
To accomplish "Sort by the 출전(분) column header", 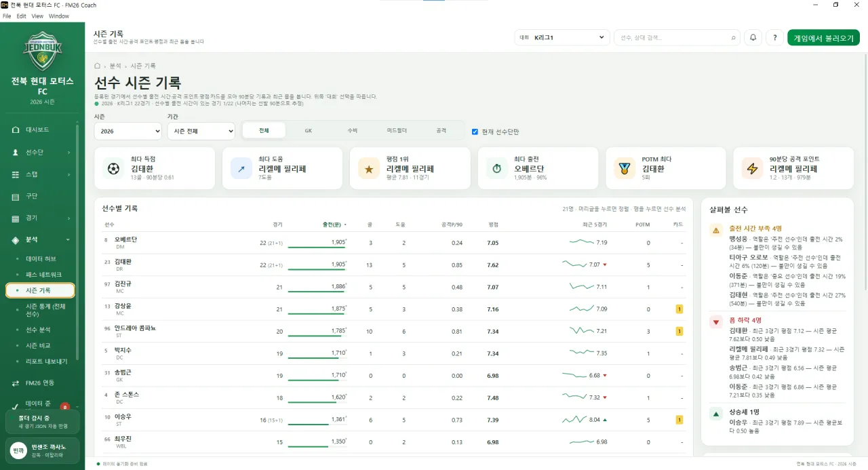I will (x=334, y=224).
